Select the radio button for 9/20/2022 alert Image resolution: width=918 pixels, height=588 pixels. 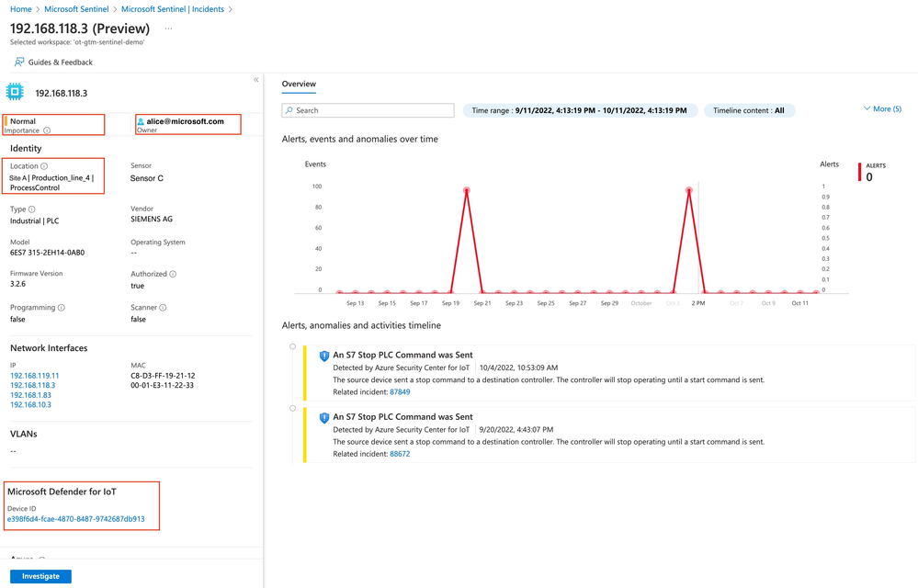click(293, 408)
